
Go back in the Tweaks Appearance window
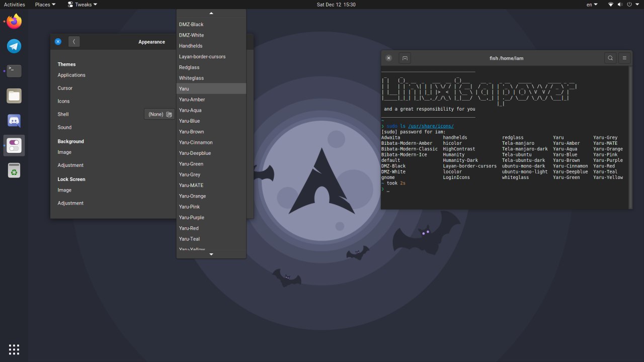[74, 42]
